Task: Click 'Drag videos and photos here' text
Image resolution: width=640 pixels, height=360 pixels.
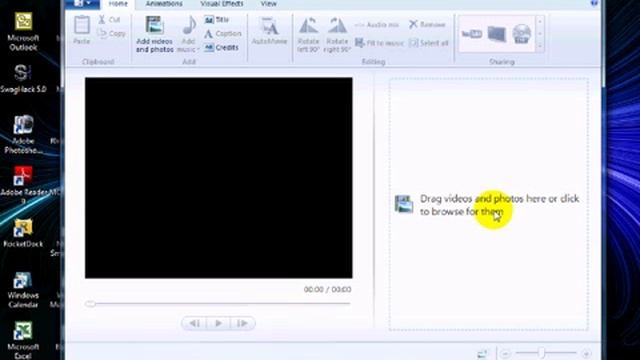Action: (x=500, y=205)
